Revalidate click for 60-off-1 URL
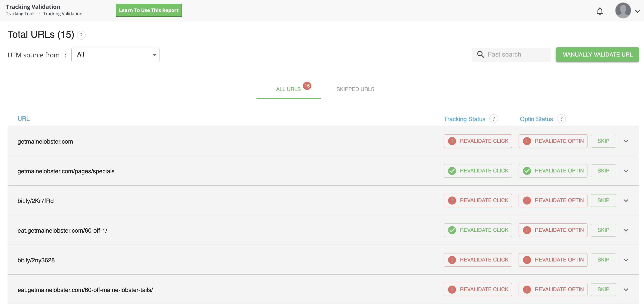Image resolution: width=644 pixels, height=304 pixels. coord(478,230)
